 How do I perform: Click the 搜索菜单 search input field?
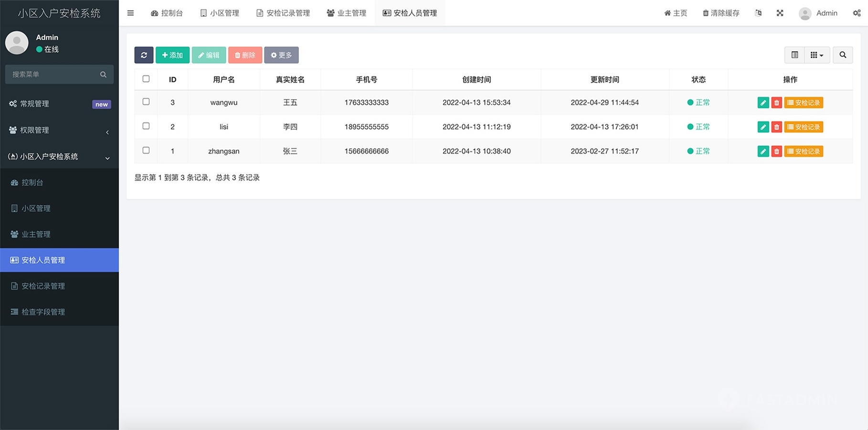click(x=53, y=75)
